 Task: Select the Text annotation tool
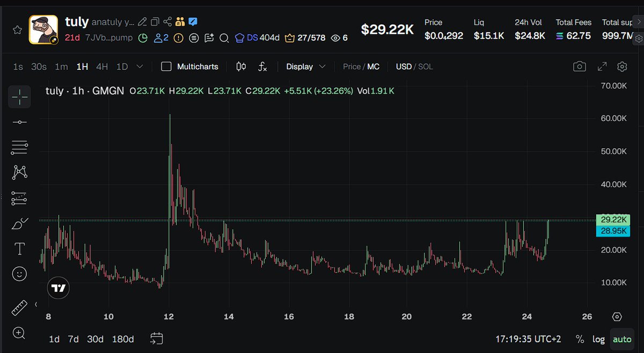[19, 249]
